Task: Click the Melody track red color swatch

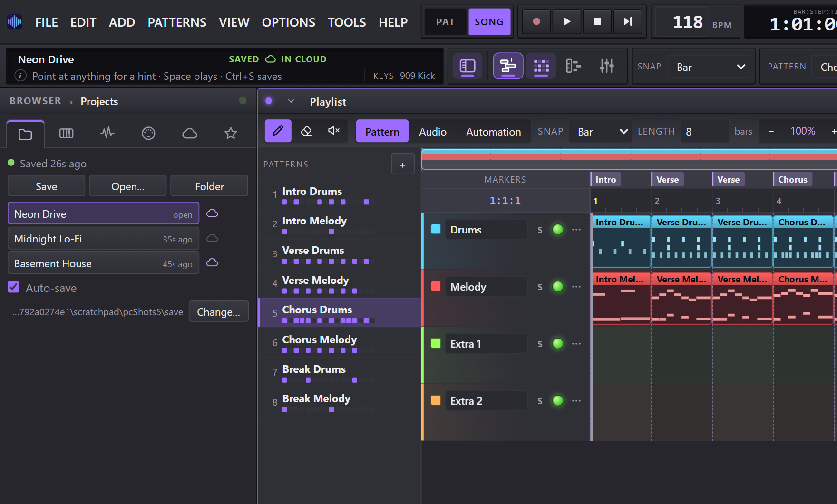Action: (x=436, y=286)
